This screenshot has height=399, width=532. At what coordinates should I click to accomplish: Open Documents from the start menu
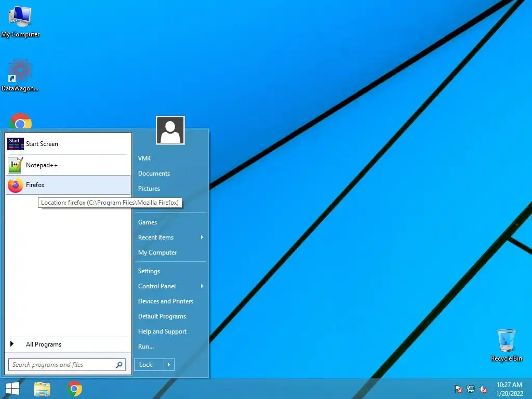pyautogui.click(x=154, y=174)
